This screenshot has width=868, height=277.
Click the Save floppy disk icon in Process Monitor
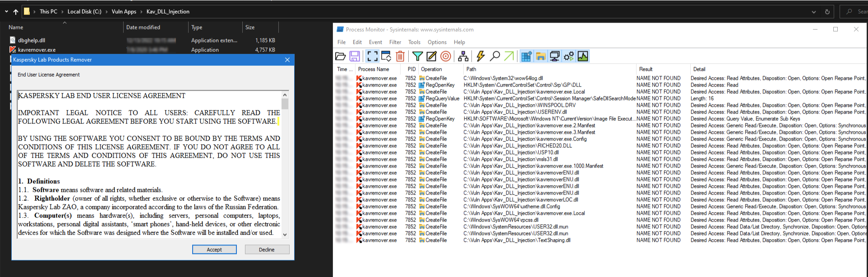pos(355,56)
